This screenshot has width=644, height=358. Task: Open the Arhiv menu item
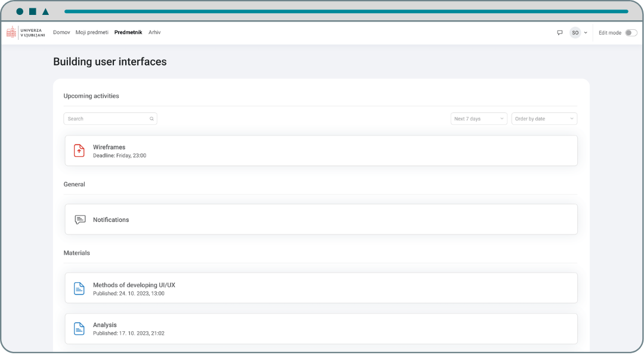154,32
